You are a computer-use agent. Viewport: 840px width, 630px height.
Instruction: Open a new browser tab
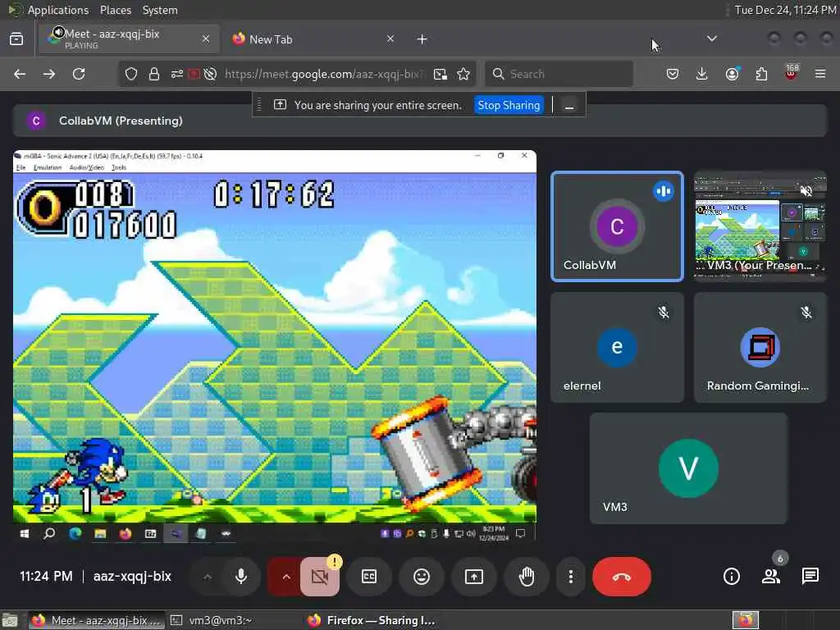pos(422,39)
